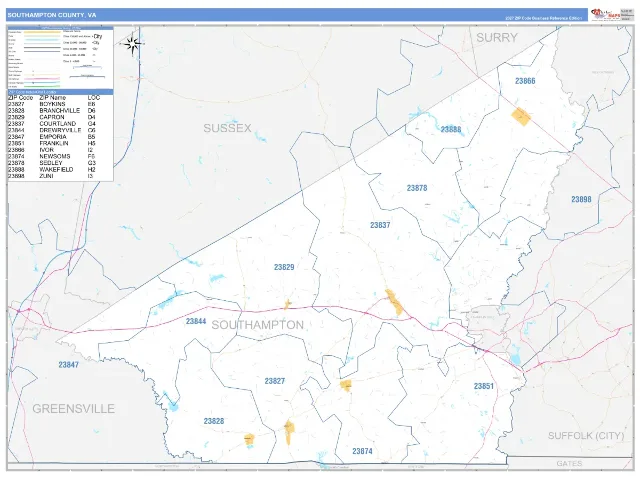Click the 23837 ZIP label on the map
This screenshot has width=640, height=480.
click(380, 225)
